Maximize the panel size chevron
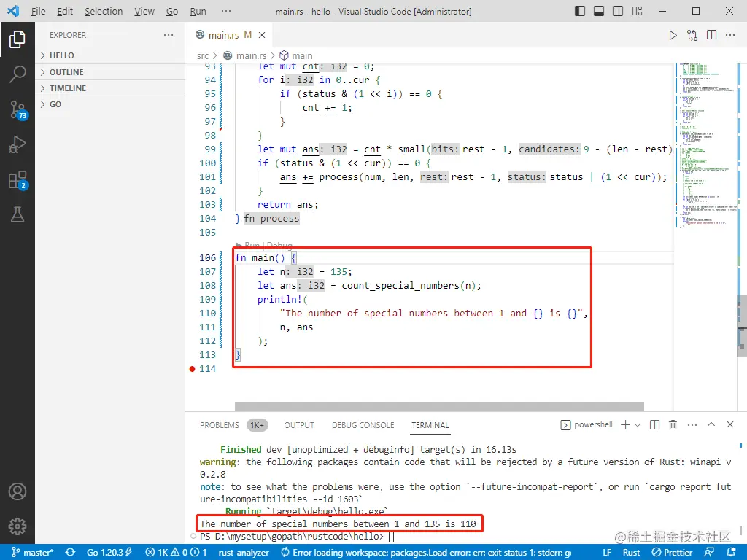Viewport: 747px width, 560px height. (711, 424)
